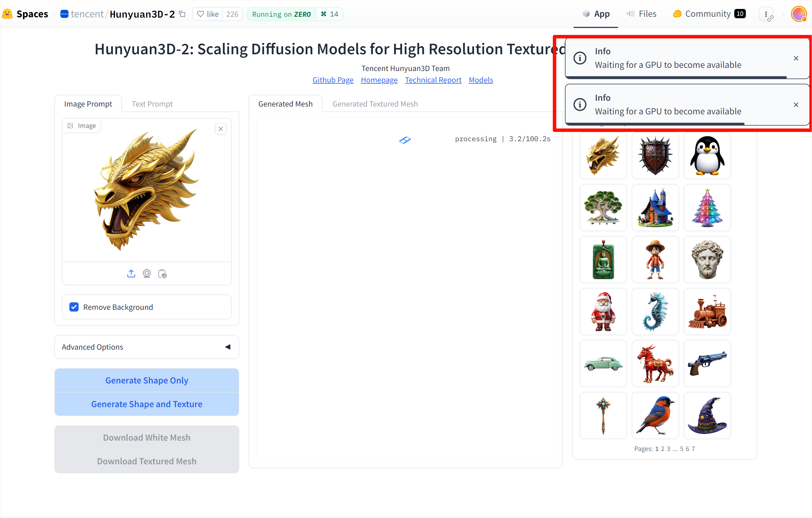Open the Technical Report link
Image resolution: width=812 pixels, height=518 pixels.
[x=433, y=80]
